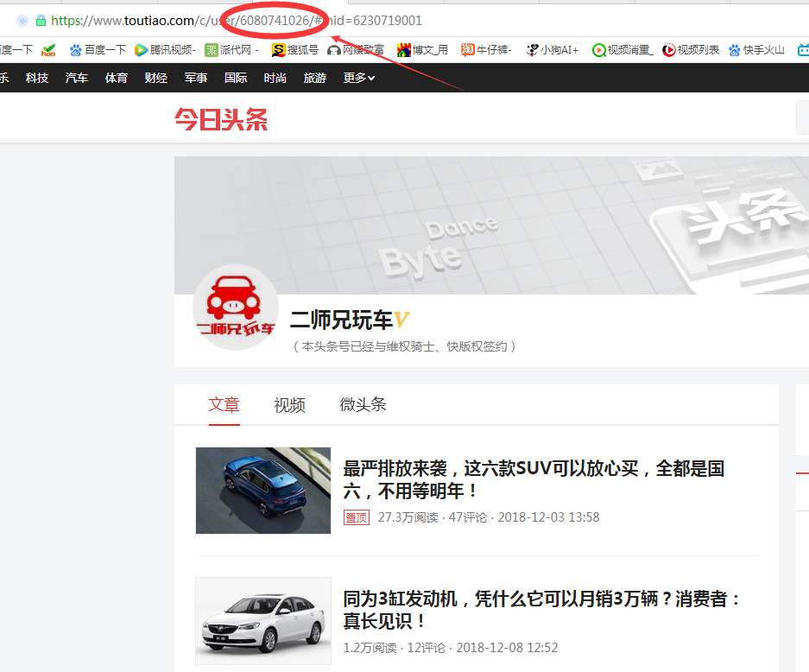The image size is (809, 672).
Task: Expand the 更多 navigation dropdown
Action: tap(359, 78)
